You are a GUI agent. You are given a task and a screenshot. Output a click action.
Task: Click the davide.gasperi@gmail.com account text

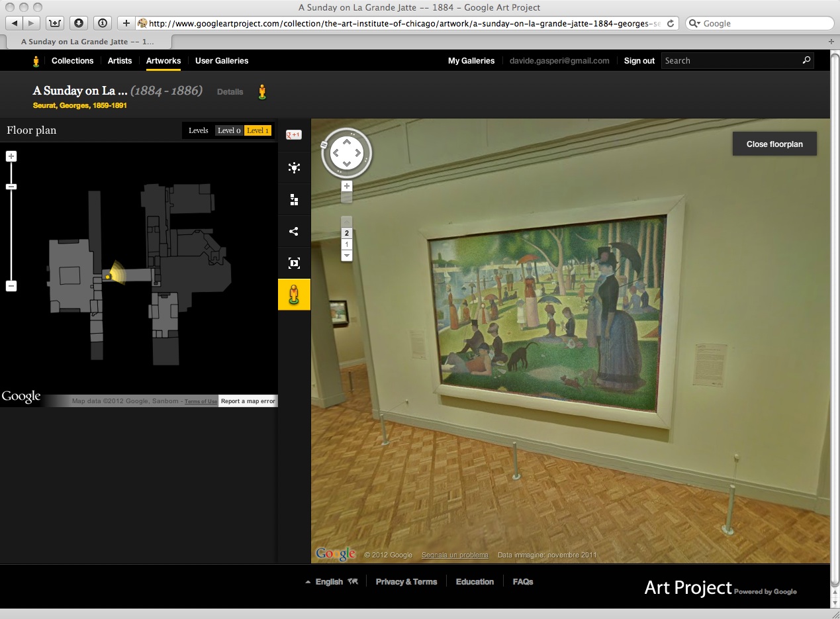tap(559, 61)
